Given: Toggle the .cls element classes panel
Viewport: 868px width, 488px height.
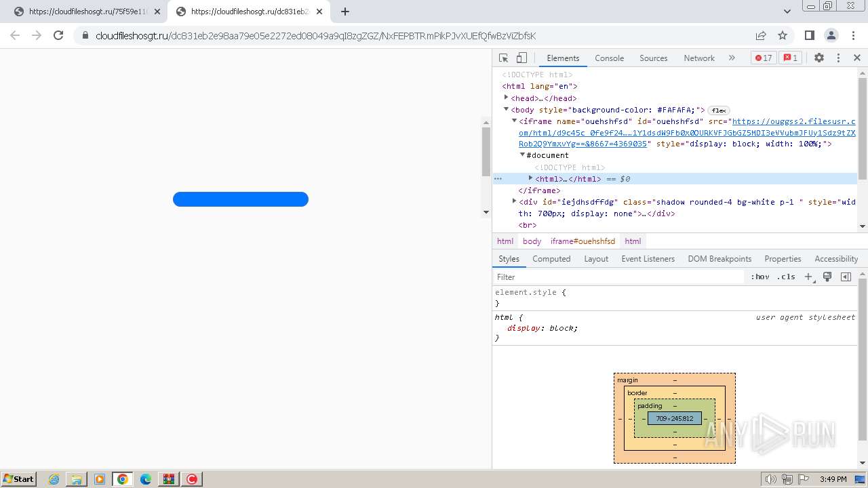Looking at the screenshot, I should 786,277.
